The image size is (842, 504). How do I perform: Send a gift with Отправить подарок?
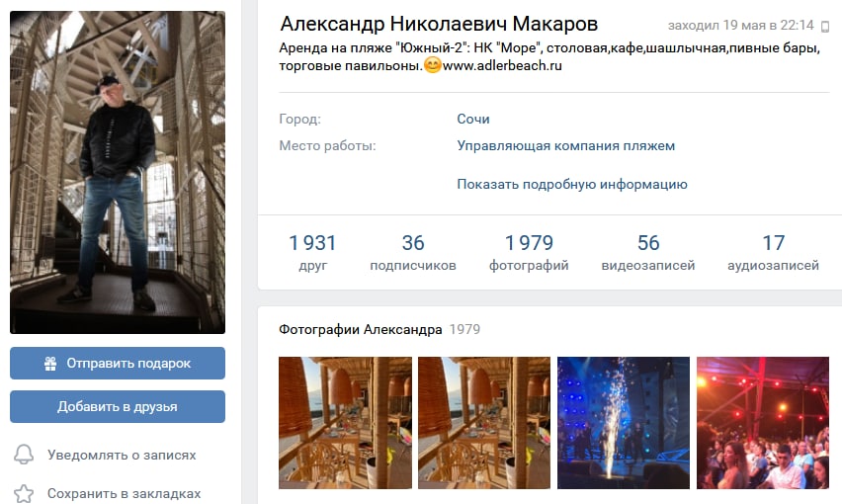[x=118, y=364]
